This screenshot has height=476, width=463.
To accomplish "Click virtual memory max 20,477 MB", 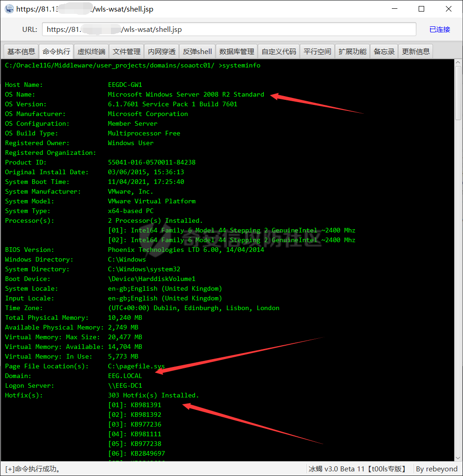I will (x=125, y=337).
